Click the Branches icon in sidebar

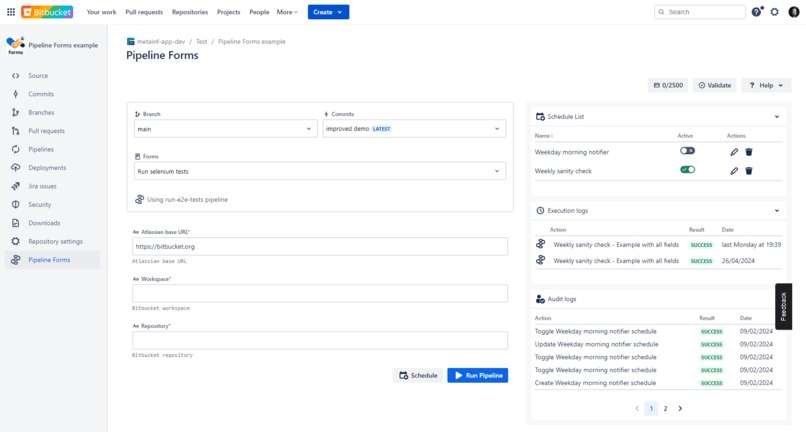click(x=15, y=113)
